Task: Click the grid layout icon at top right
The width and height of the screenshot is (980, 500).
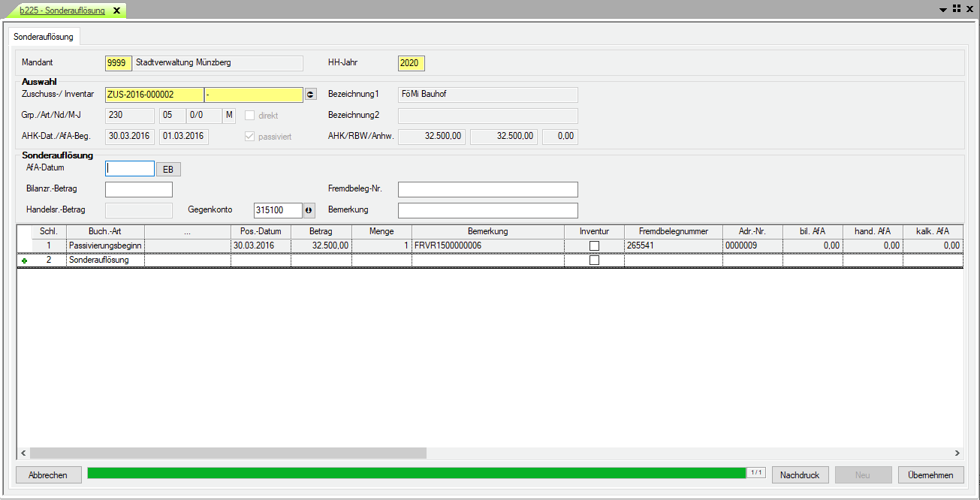Action: (957, 9)
